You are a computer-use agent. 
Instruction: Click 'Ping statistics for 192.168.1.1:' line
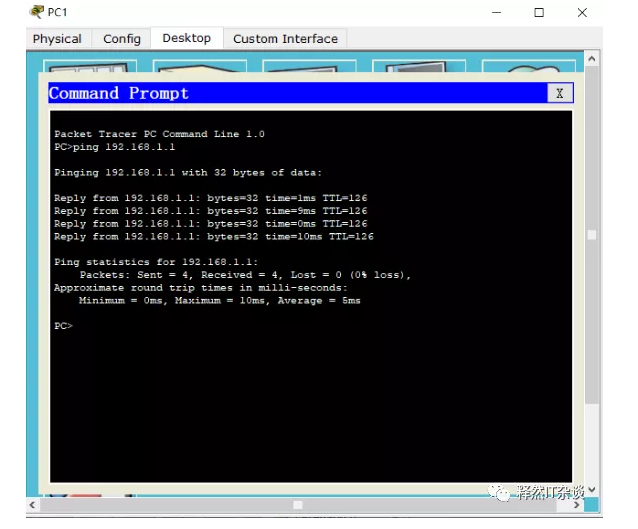coord(156,262)
